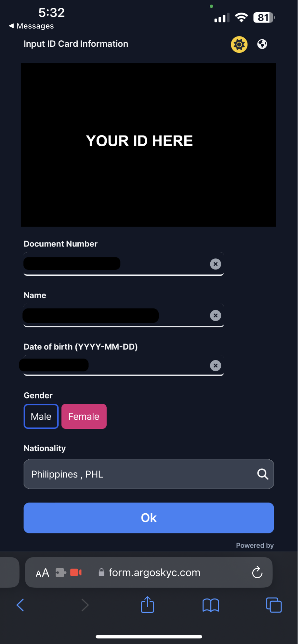The image size is (298, 644).
Task: Clear the Name field with X
Action: coord(216,315)
